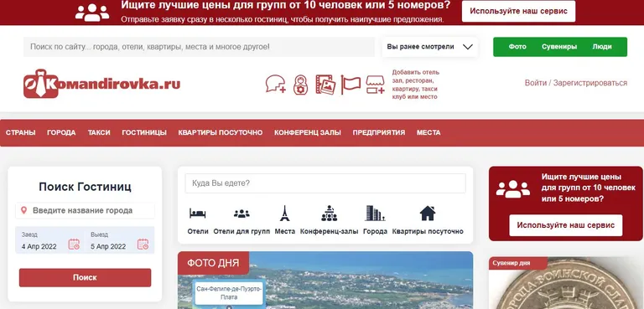Open the Города buildings icon
Viewport: 644px width, 309px height.
[x=375, y=214]
